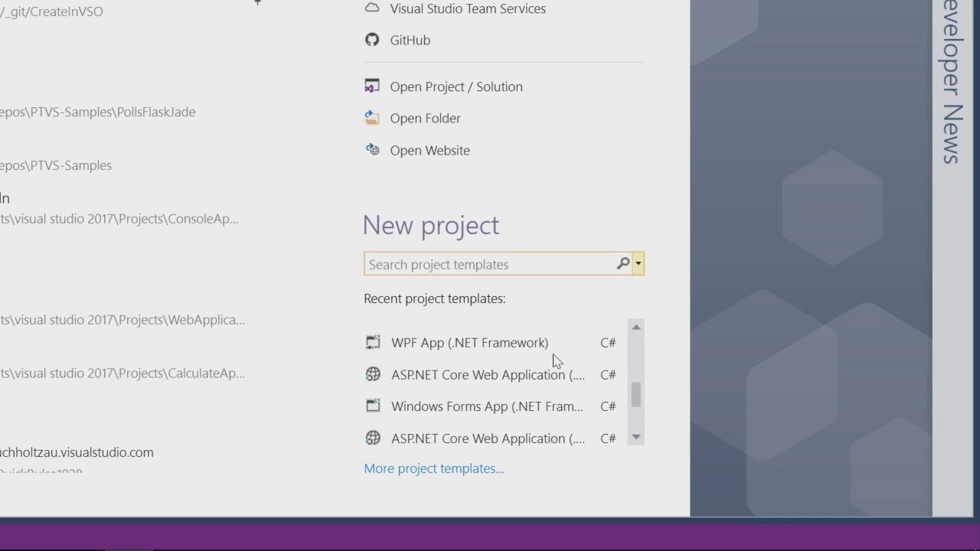Click the GitHub octocat icon
The width and height of the screenshot is (980, 551).
pyautogui.click(x=372, y=40)
